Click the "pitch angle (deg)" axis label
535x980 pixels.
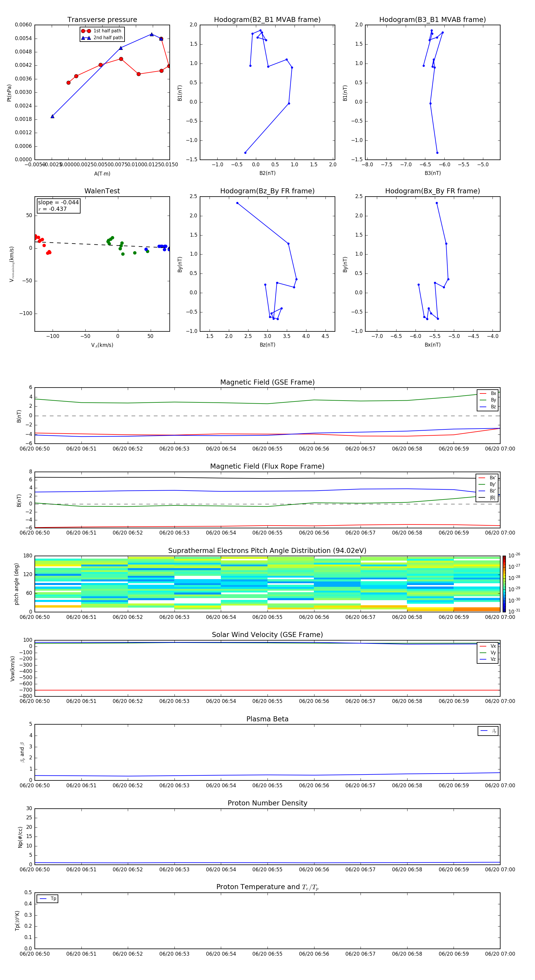coord(16,584)
